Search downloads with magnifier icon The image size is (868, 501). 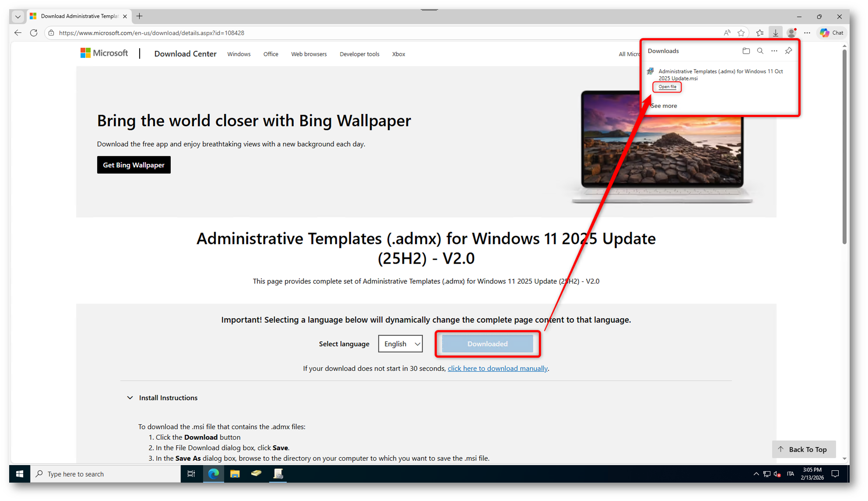coord(760,51)
